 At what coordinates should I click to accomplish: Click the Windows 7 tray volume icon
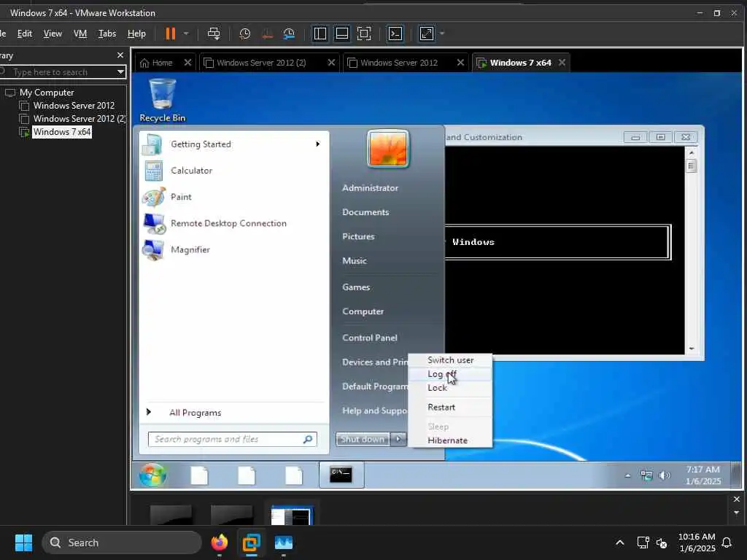664,475
